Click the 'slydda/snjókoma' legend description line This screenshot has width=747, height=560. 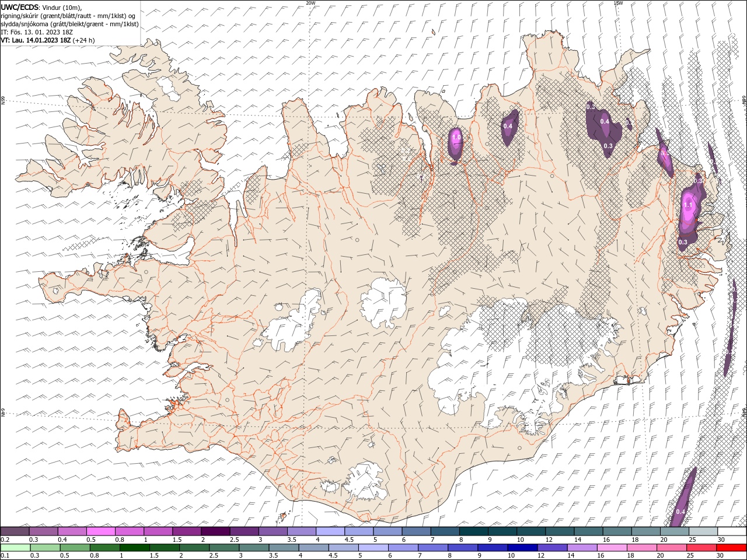70,24
